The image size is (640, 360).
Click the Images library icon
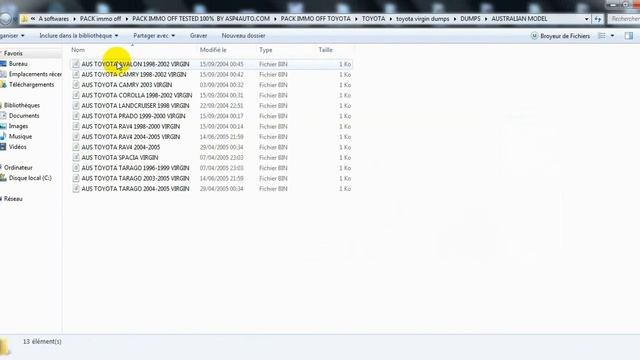tap(3, 126)
